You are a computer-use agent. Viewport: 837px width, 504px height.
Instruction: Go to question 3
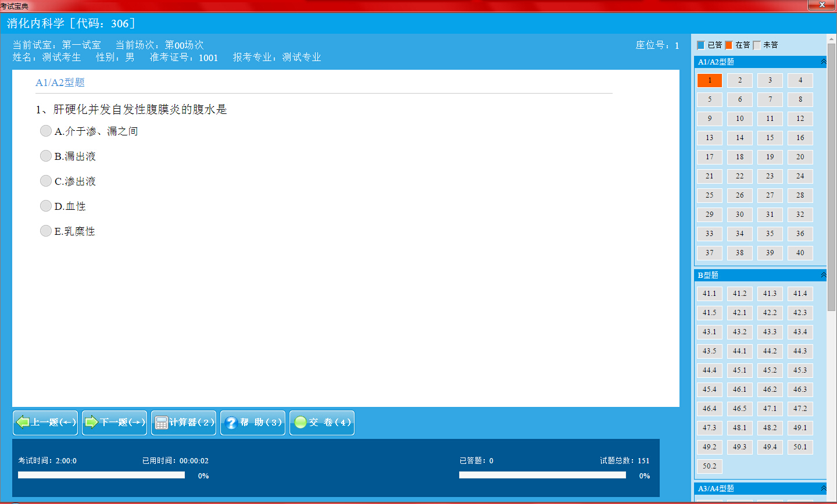770,80
